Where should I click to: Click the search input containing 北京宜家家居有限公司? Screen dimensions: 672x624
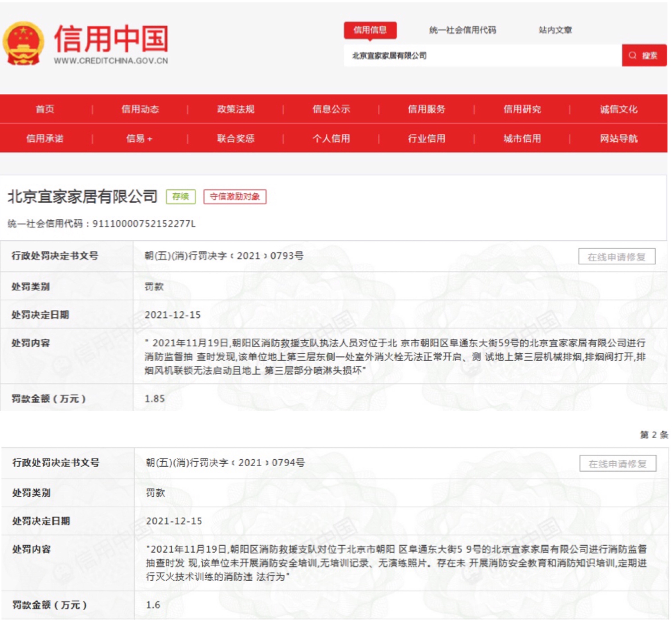[483, 55]
